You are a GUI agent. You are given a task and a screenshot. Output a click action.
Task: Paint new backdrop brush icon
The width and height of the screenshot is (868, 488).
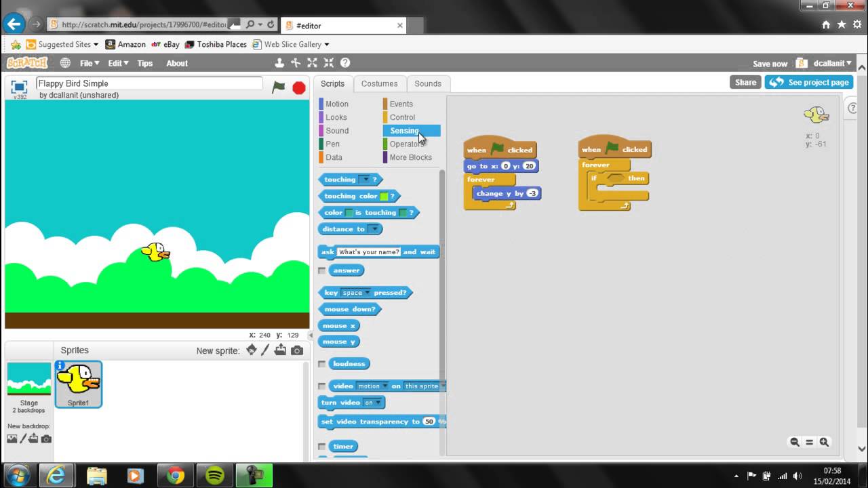[x=23, y=439]
